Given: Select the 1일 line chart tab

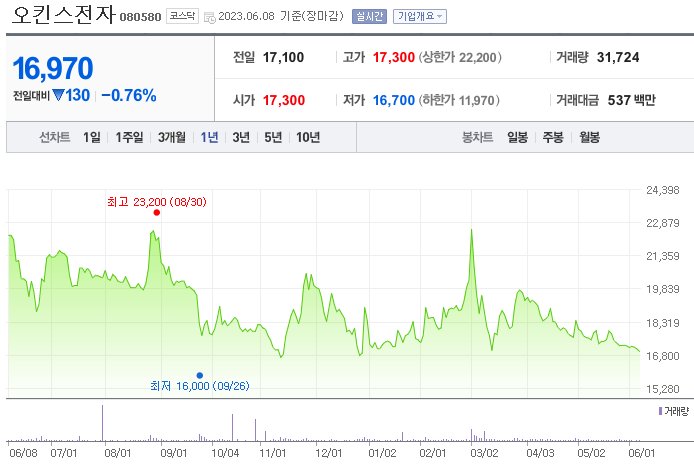Looking at the screenshot, I should click(x=92, y=137).
